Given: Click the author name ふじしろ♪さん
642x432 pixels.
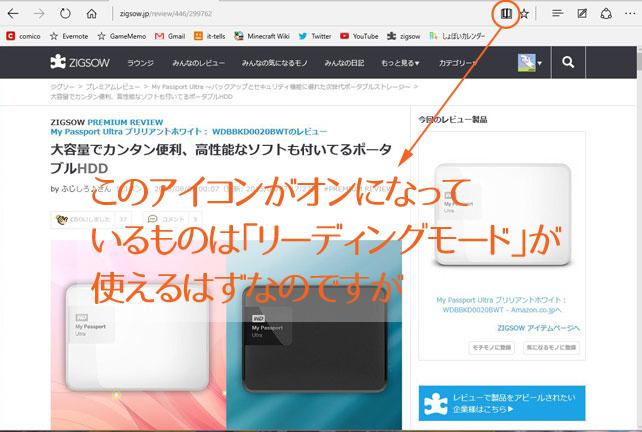Looking at the screenshot, I should [86, 189].
